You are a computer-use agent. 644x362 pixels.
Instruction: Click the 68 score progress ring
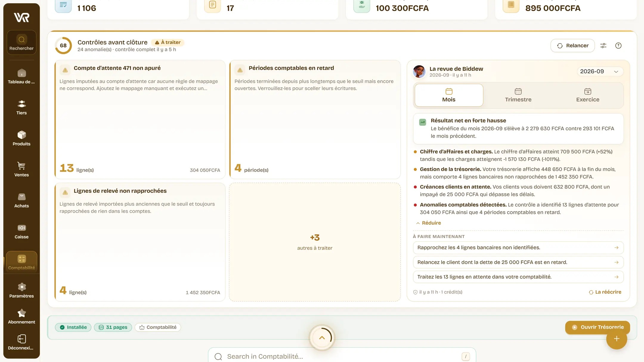(x=63, y=46)
